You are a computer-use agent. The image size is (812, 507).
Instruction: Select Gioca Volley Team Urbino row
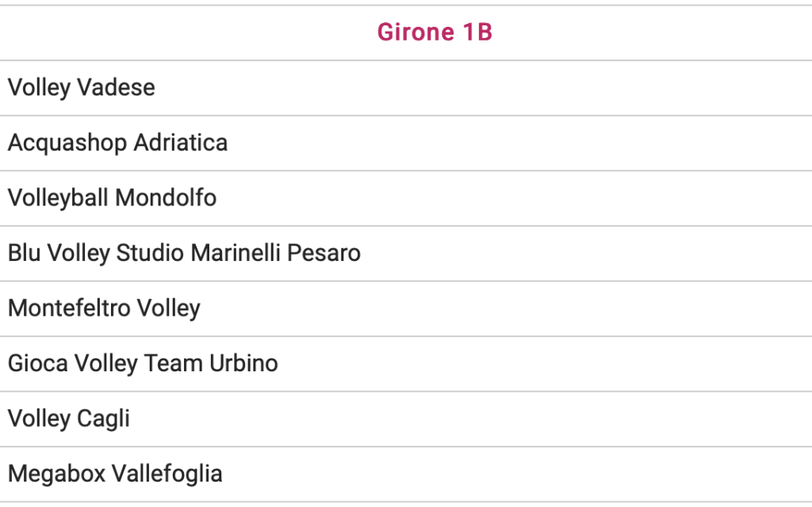tap(143, 363)
